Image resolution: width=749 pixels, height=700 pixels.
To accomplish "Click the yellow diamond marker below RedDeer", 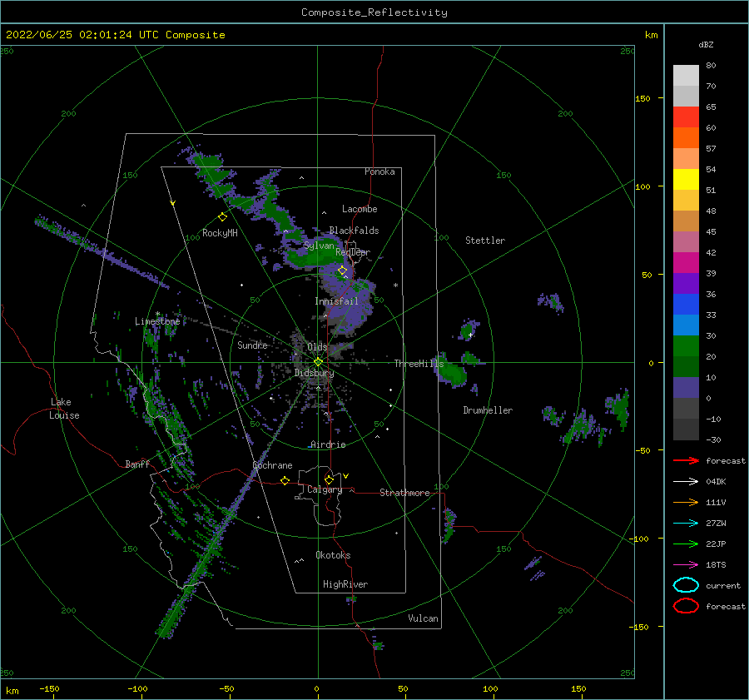I will (x=343, y=271).
